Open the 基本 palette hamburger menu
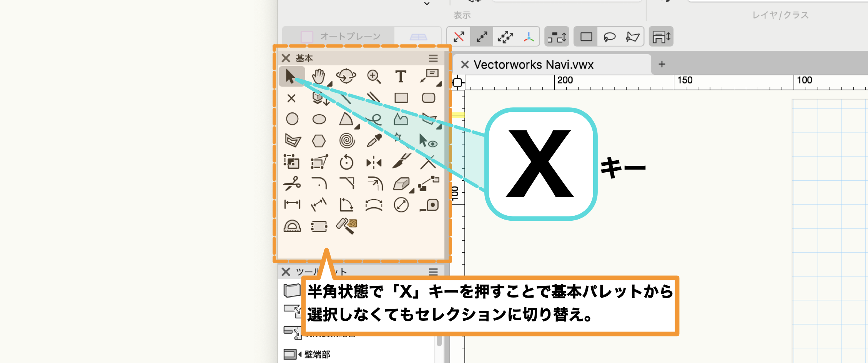Screen dimensions: 868x363 click(433, 58)
